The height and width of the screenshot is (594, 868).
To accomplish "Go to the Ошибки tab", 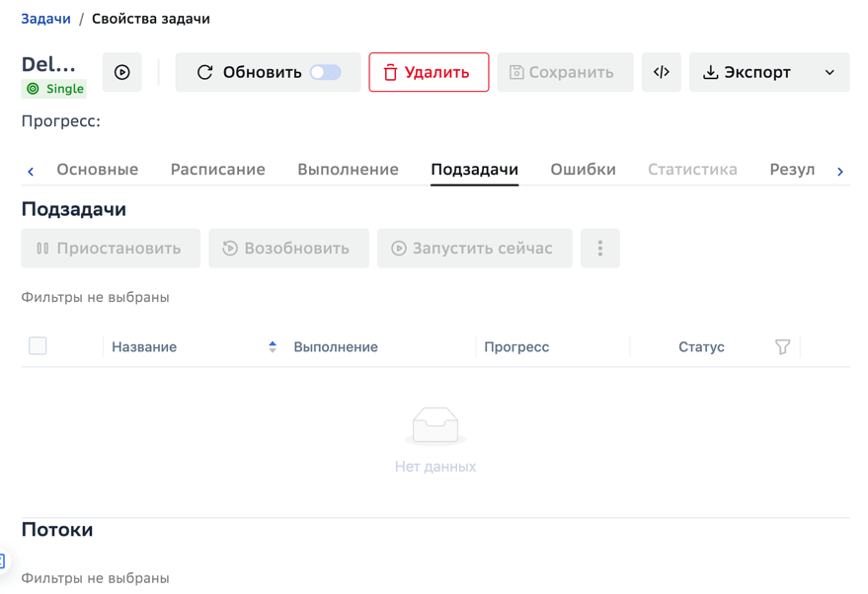I will click(583, 170).
